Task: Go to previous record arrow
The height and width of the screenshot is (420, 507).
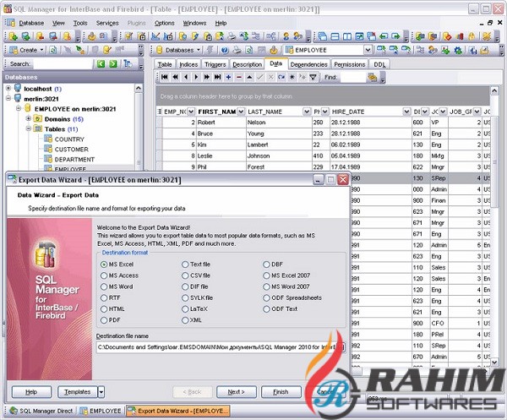Action: tap(186, 77)
